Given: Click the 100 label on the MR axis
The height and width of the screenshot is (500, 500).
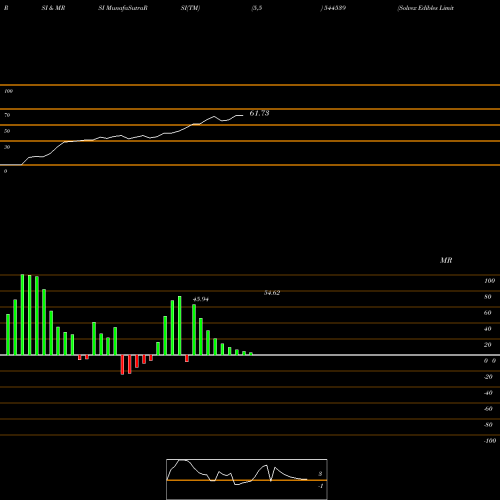Looking at the screenshot, I should click(x=489, y=281).
